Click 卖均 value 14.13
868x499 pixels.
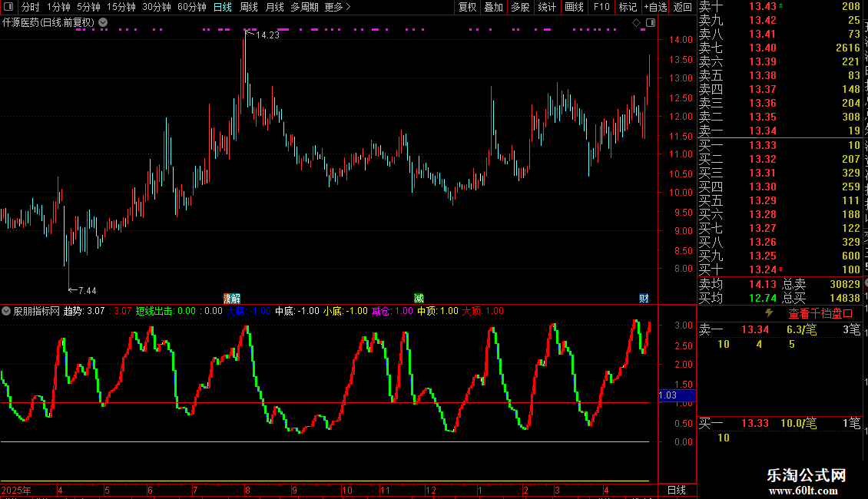point(762,284)
